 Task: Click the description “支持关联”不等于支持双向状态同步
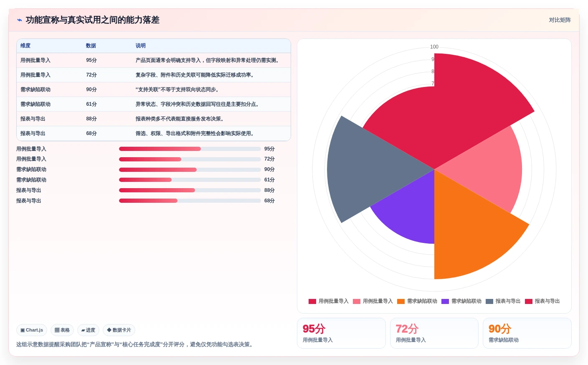[178, 89]
